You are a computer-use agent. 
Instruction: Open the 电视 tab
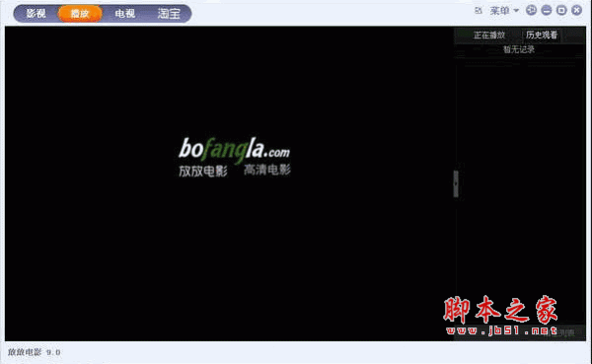pyautogui.click(x=125, y=14)
